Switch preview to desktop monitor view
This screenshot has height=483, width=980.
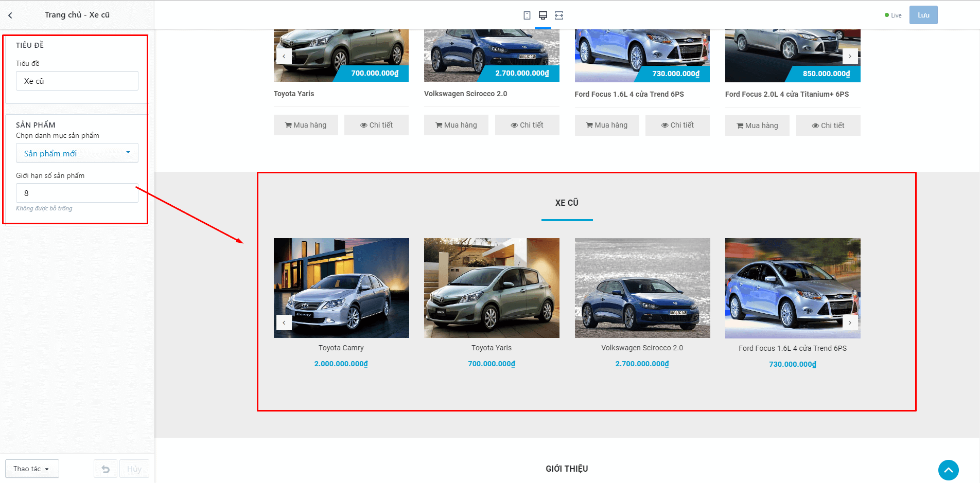click(543, 15)
